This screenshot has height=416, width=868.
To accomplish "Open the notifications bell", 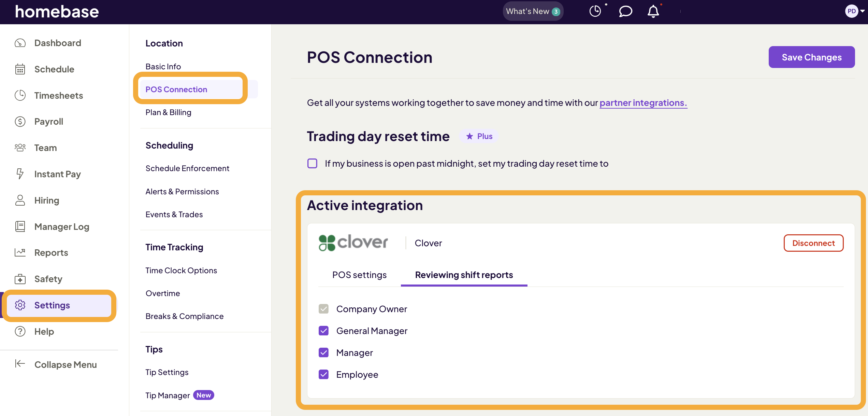I will click(653, 11).
